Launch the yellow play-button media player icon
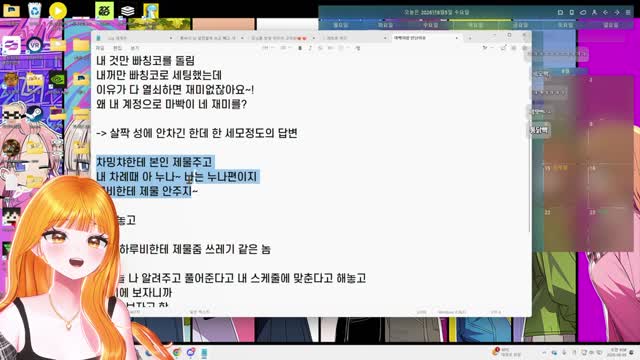 click(x=58, y=11)
